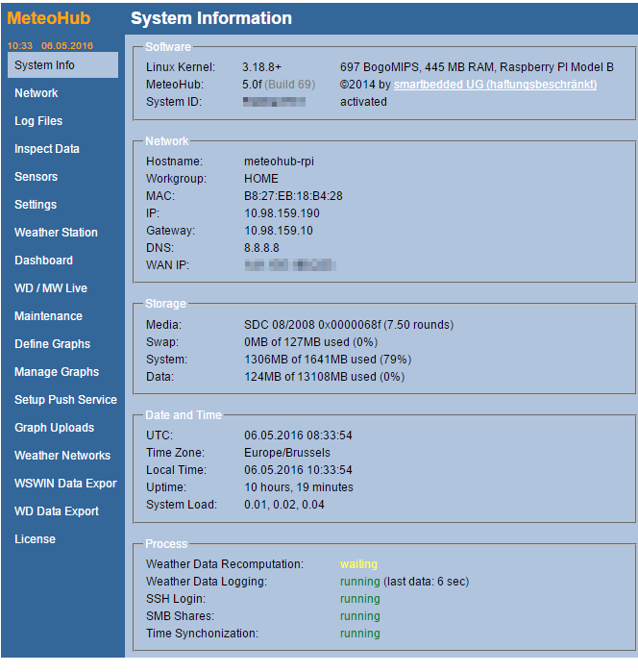Open Graph Uploads page
This screenshot has width=638, height=672.
point(55,427)
